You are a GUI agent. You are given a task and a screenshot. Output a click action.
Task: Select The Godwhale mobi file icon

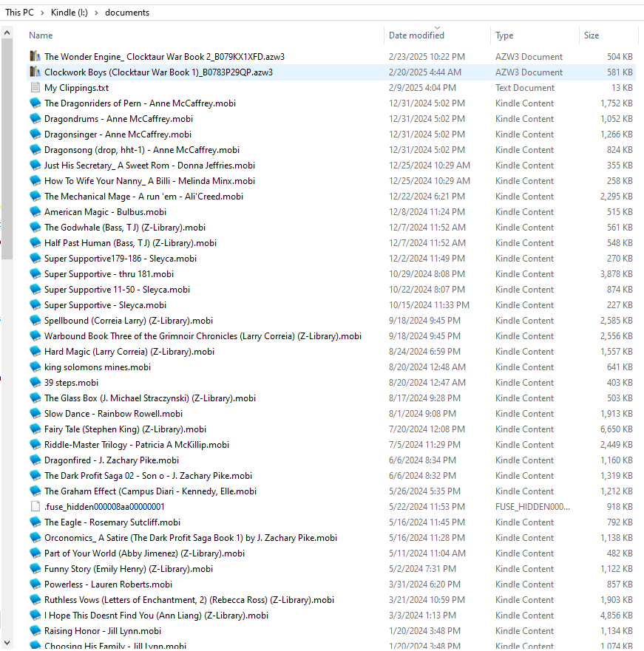pyautogui.click(x=35, y=228)
